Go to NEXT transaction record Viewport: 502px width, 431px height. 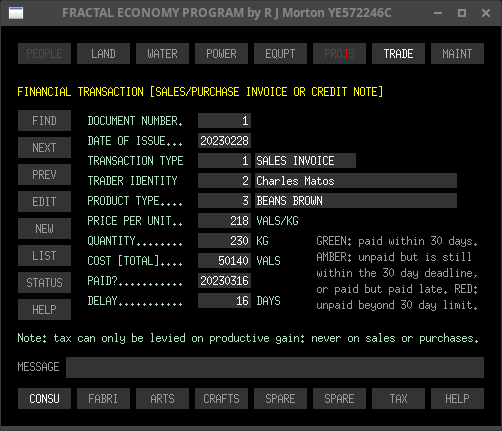click(x=44, y=147)
